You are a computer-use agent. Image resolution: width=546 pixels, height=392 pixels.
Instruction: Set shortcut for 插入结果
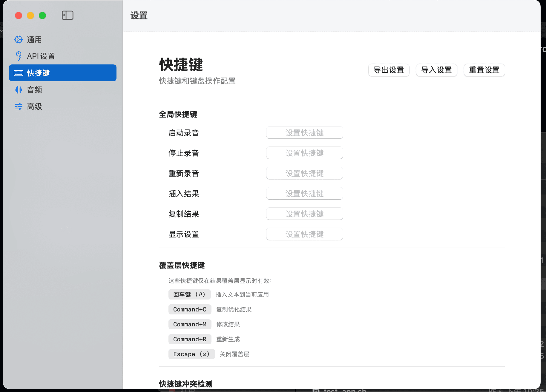click(x=304, y=194)
